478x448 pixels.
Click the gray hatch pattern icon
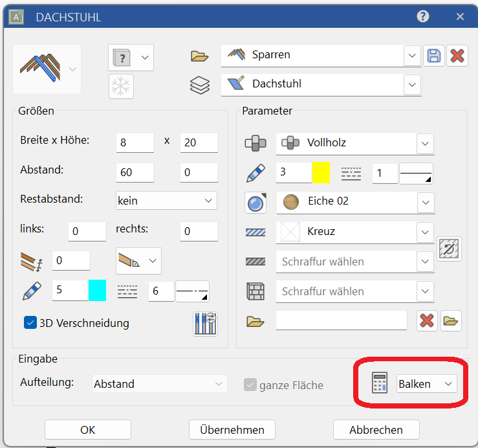coord(255,262)
